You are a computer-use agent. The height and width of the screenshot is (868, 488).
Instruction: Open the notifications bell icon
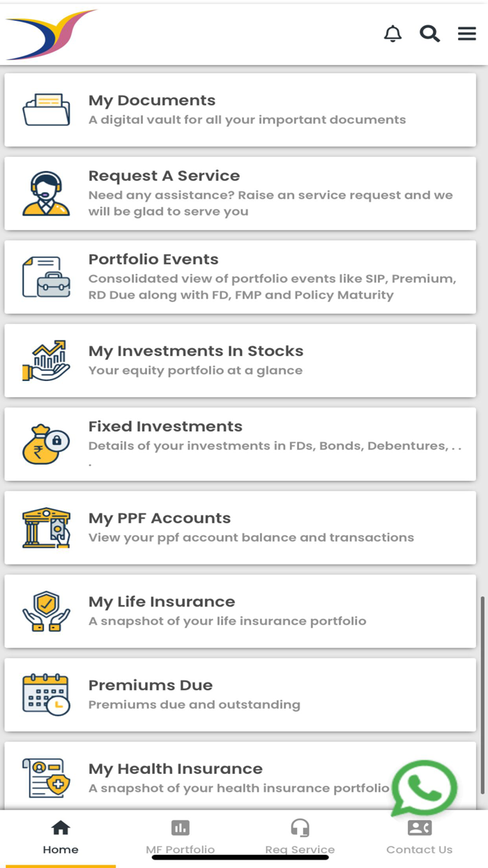click(392, 33)
